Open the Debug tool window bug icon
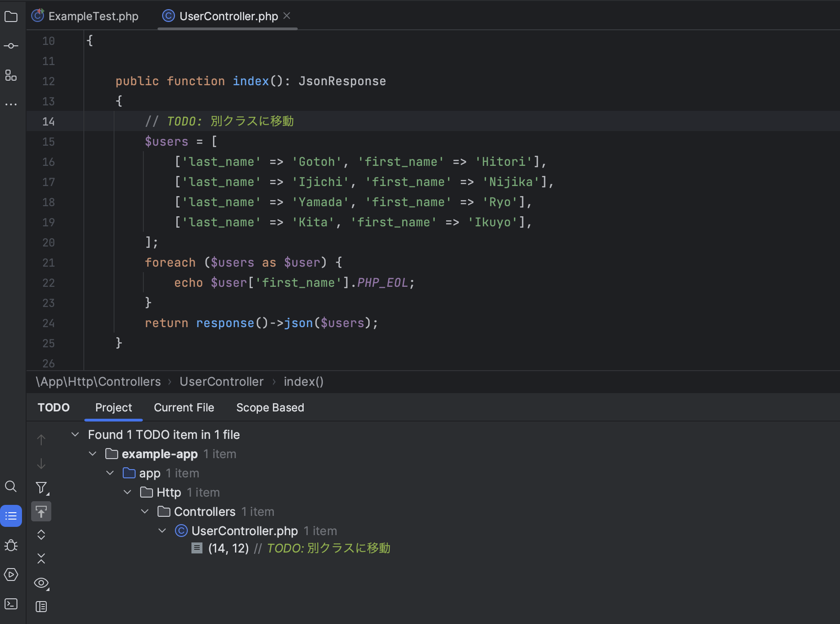 (x=11, y=545)
